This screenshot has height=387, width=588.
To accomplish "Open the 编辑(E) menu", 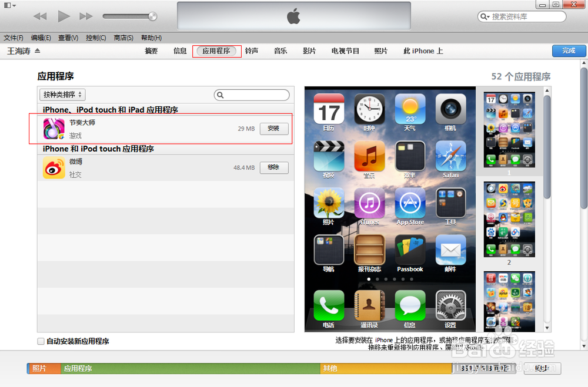I will tap(41, 38).
